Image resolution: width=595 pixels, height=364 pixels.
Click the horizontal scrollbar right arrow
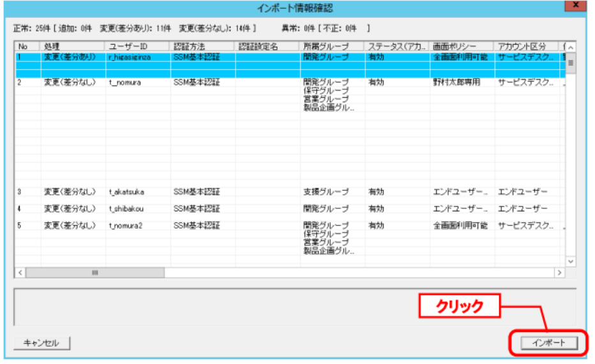(x=560, y=273)
